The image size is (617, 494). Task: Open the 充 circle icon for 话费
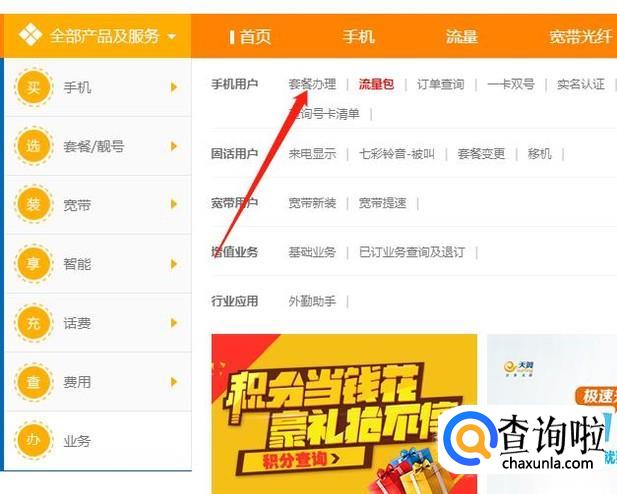click(33, 323)
